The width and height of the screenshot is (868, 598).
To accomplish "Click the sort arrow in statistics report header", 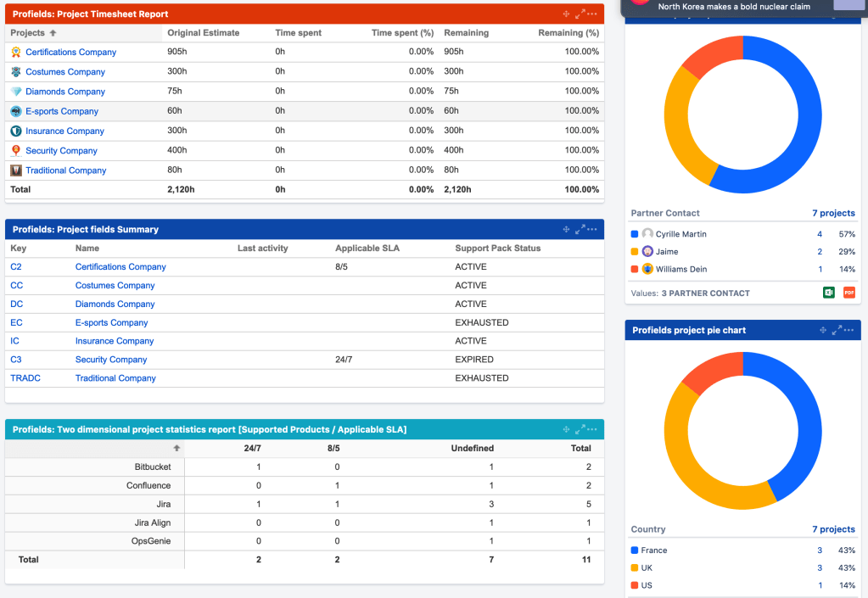I will pos(176,448).
